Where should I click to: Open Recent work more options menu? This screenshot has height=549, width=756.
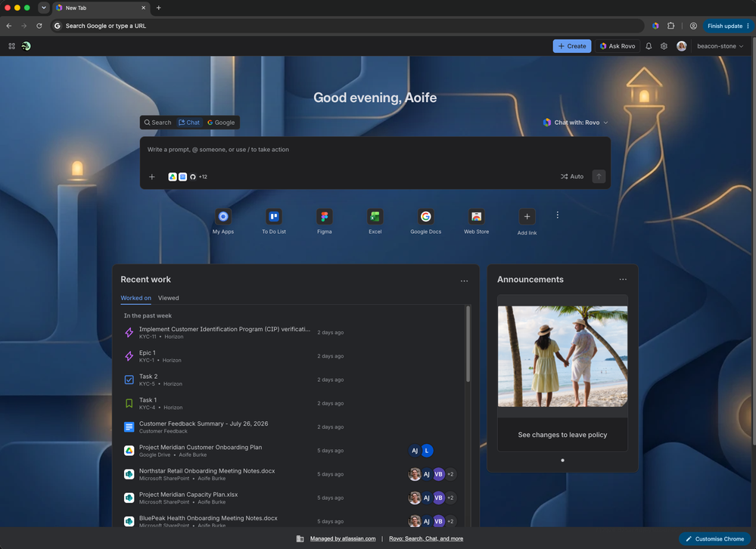coord(465,281)
